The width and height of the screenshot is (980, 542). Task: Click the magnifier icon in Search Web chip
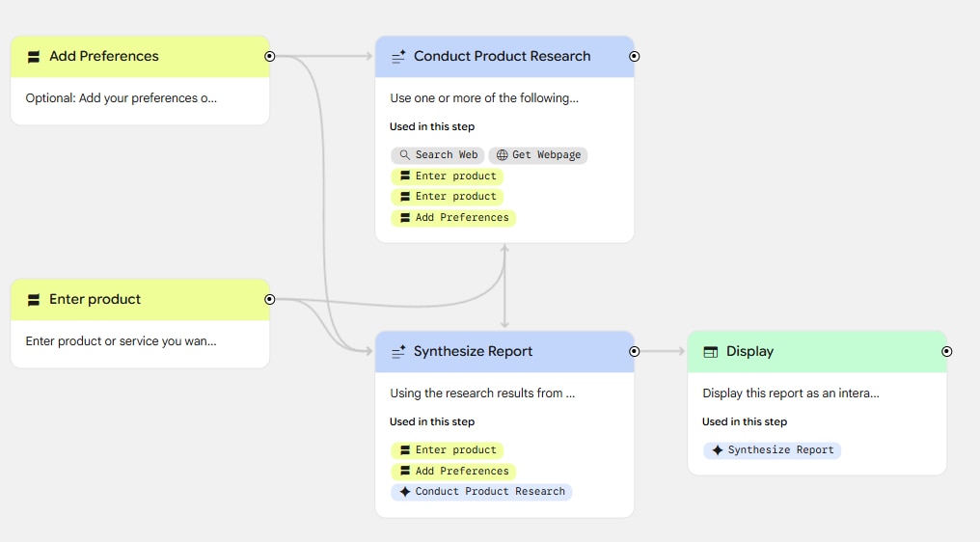tap(405, 155)
